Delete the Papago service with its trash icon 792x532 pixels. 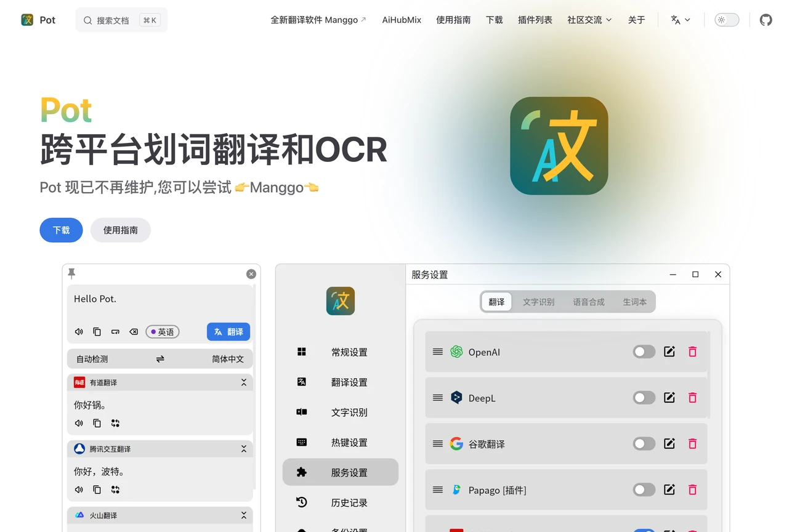(x=692, y=490)
